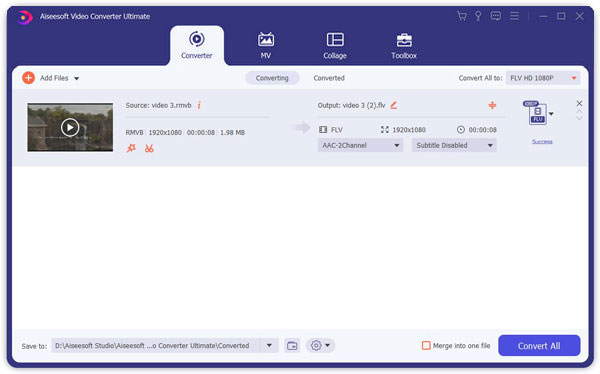Play the video 3 thumbnail preview

point(70,127)
